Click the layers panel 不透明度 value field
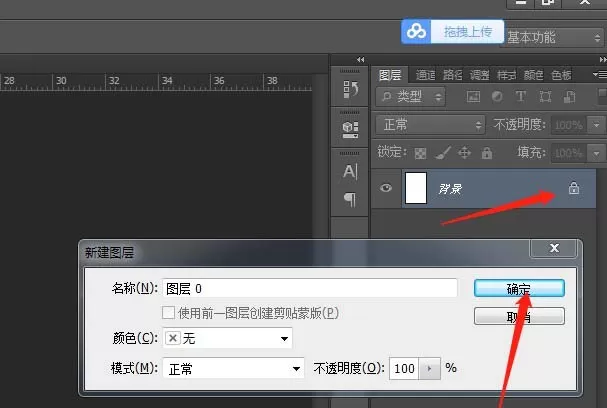The width and height of the screenshot is (607, 408). 569,125
